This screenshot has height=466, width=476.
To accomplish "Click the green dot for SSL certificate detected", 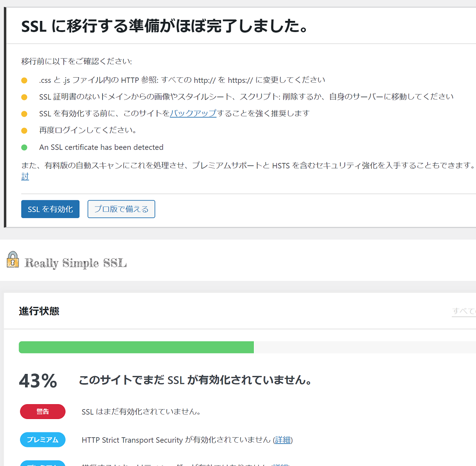I will [24, 147].
